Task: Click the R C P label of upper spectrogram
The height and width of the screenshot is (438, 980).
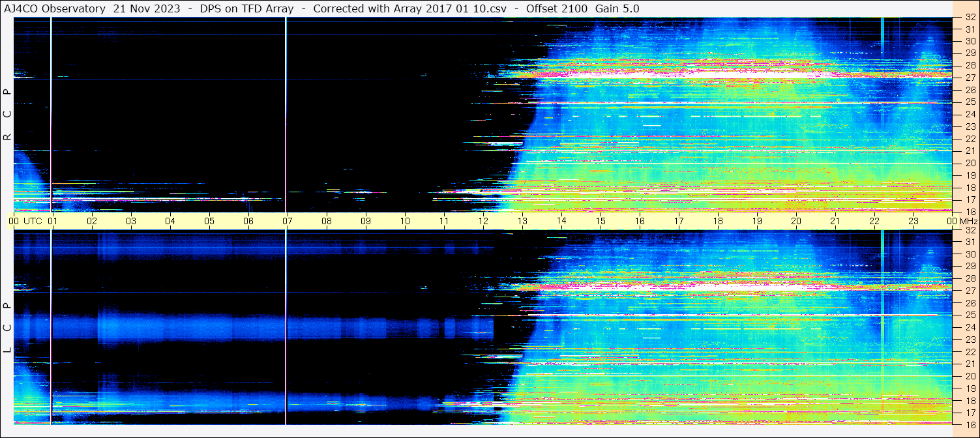Action: (7, 114)
